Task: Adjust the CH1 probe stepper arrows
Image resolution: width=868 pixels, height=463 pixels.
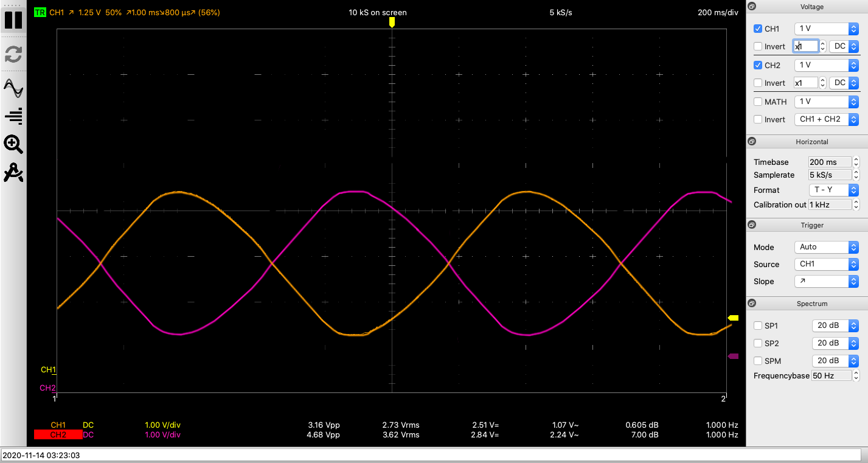Action: tap(823, 46)
